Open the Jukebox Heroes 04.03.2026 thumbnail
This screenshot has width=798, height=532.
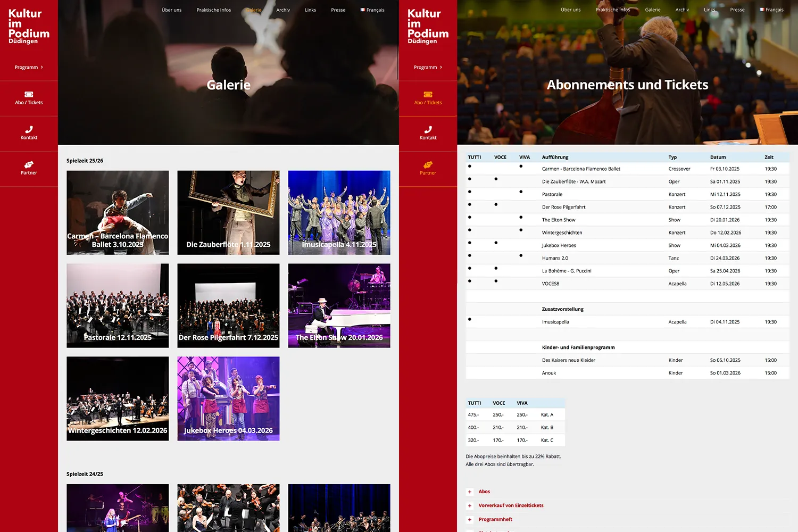coord(228,398)
